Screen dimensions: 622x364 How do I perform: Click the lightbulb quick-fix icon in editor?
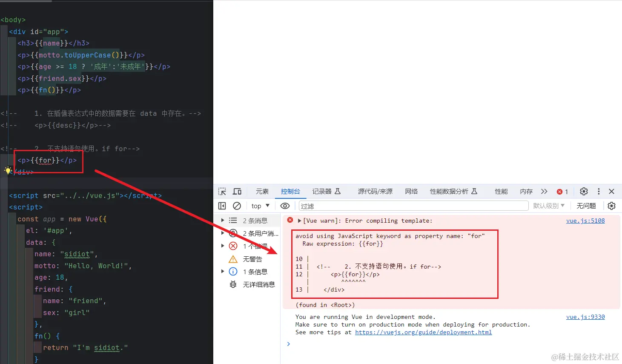click(x=8, y=170)
